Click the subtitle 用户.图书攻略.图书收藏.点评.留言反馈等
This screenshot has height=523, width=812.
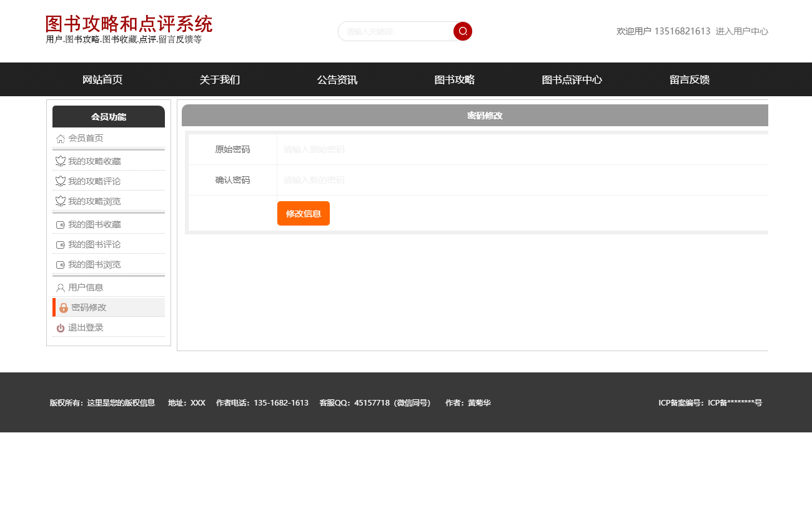pyautogui.click(x=124, y=39)
